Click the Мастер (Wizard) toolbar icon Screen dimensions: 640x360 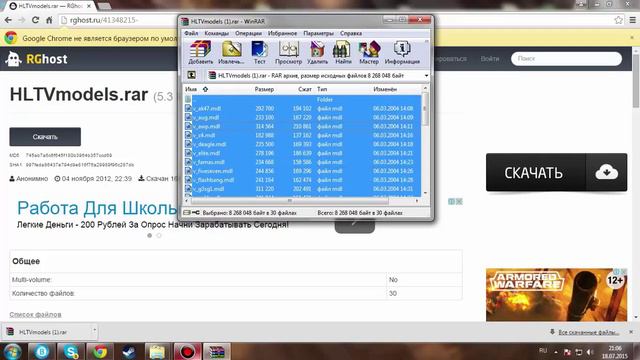coord(369,53)
